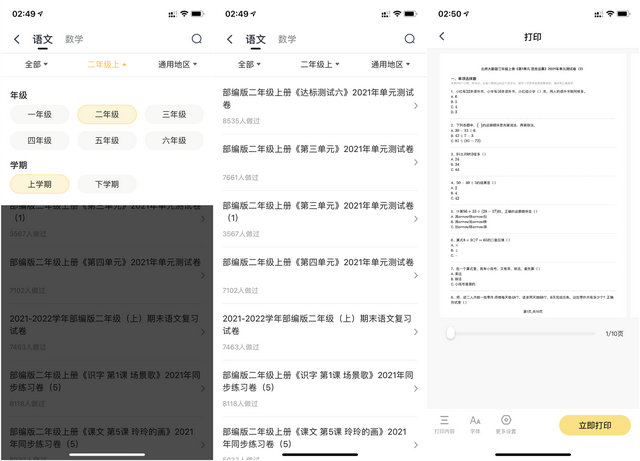The width and height of the screenshot is (640, 461).
Task: Open 课文 第5课 玲玲的画 同步练习卷 in list screen
Action: pyautogui.click(x=320, y=439)
